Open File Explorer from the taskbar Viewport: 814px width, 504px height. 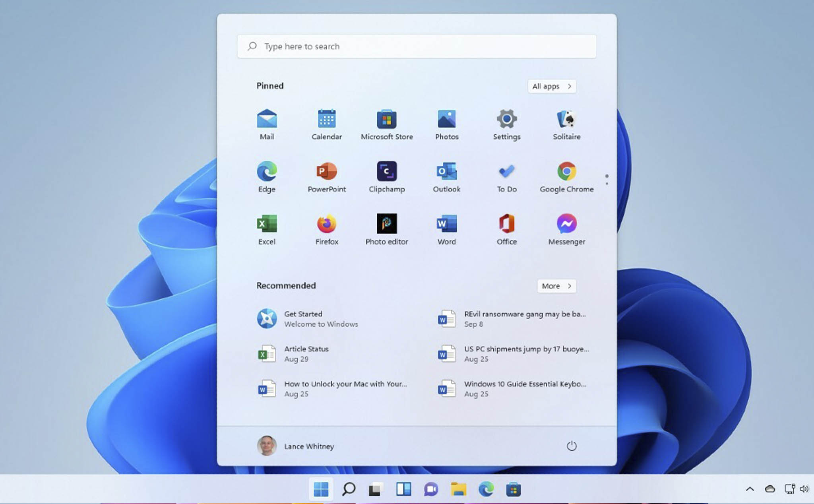(458, 489)
